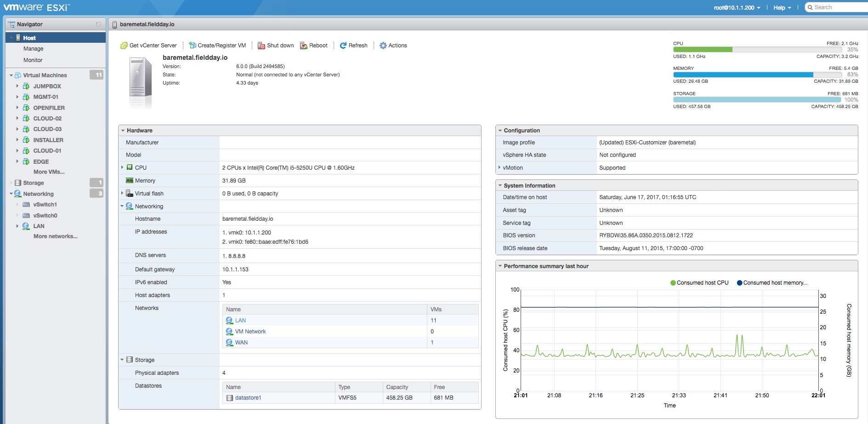Image resolution: width=868 pixels, height=424 pixels.
Task: Collapse the Storage section in Hardware panel
Action: tap(122, 360)
